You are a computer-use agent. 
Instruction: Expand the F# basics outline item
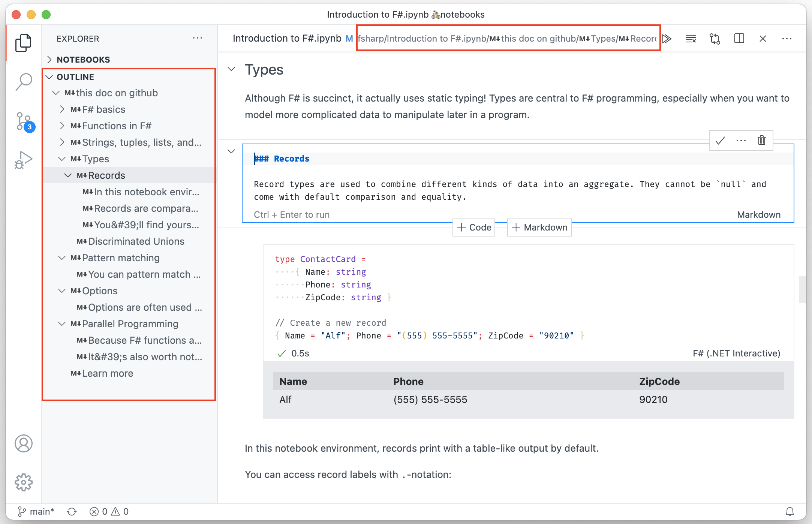pos(62,109)
